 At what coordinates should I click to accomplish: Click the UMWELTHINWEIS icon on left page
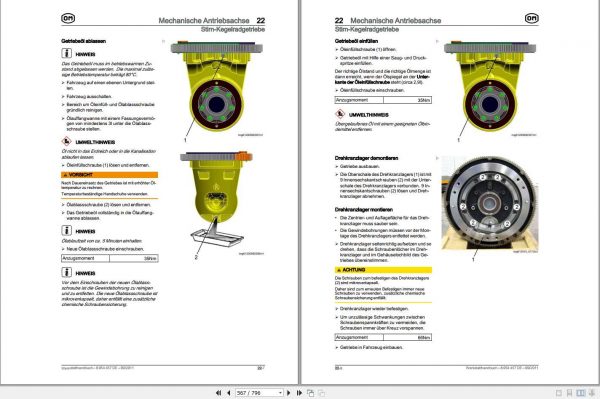point(67,142)
